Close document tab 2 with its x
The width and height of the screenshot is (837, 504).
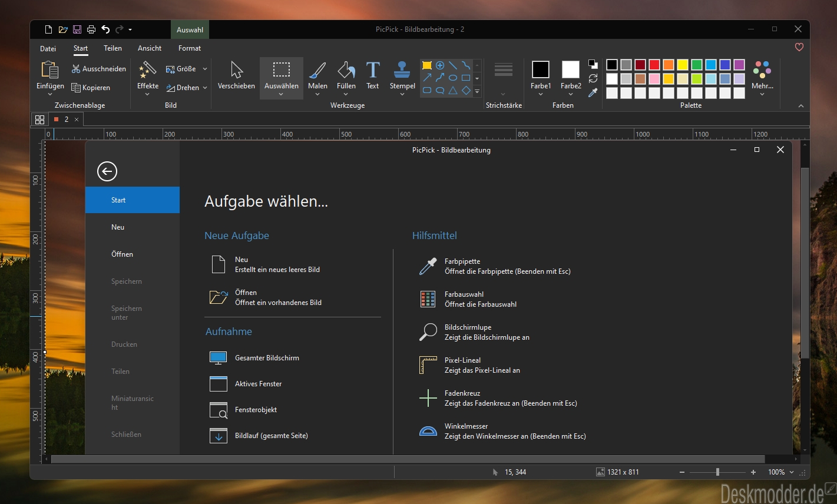[77, 120]
